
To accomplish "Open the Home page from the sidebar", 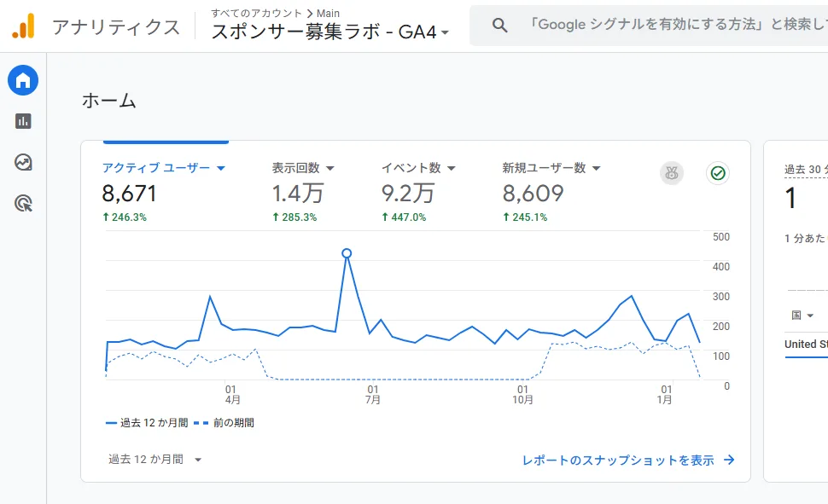I will pyautogui.click(x=22, y=79).
